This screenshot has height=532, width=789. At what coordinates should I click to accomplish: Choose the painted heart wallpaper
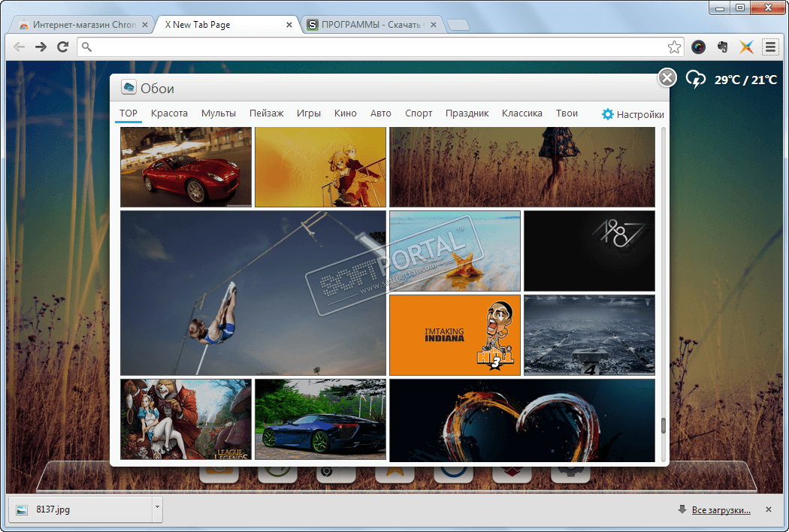pyautogui.click(x=522, y=420)
